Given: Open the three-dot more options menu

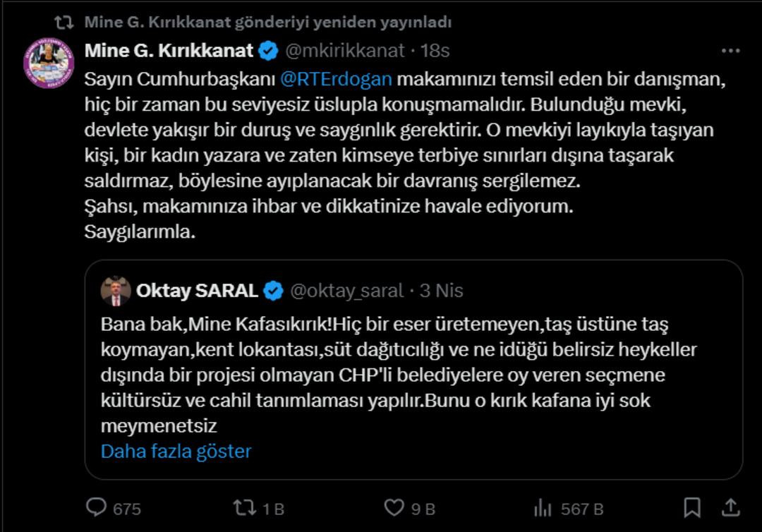Looking at the screenshot, I should click(x=731, y=51).
